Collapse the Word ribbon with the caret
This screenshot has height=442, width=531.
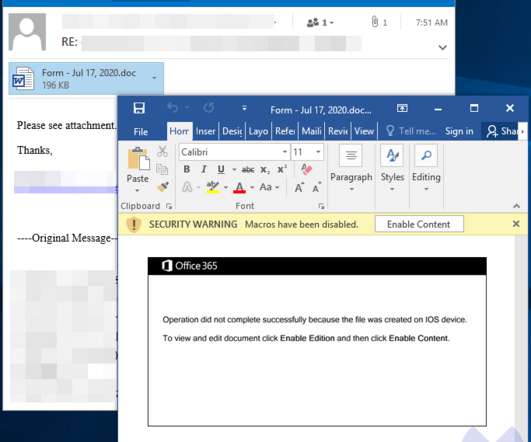516,206
